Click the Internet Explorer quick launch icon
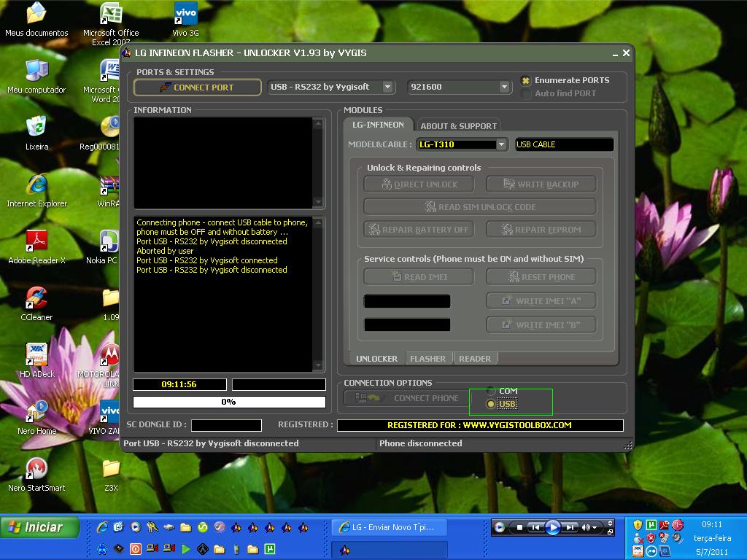747x560 pixels. coord(102,527)
